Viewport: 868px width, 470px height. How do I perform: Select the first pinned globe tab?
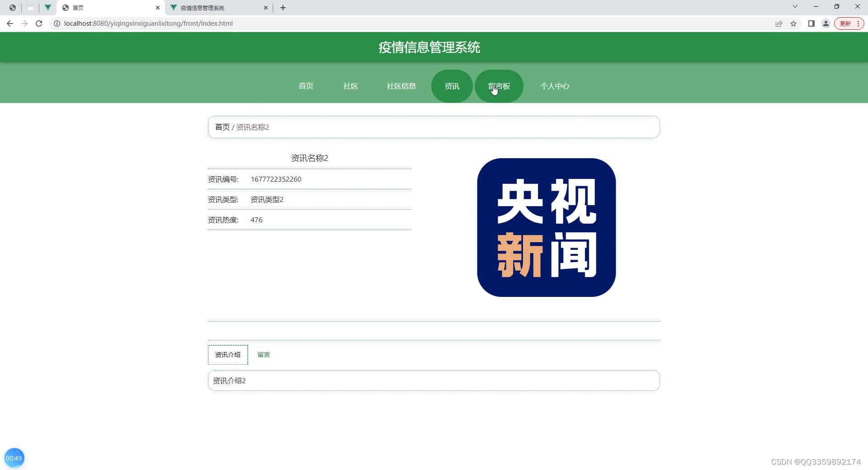click(x=12, y=8)
